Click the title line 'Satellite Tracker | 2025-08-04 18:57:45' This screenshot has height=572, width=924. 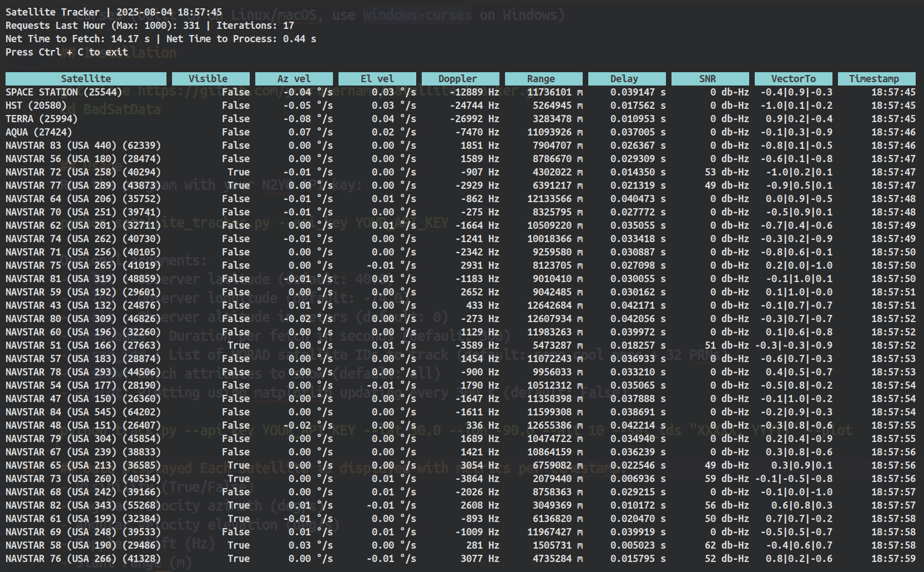click(114, 12)
